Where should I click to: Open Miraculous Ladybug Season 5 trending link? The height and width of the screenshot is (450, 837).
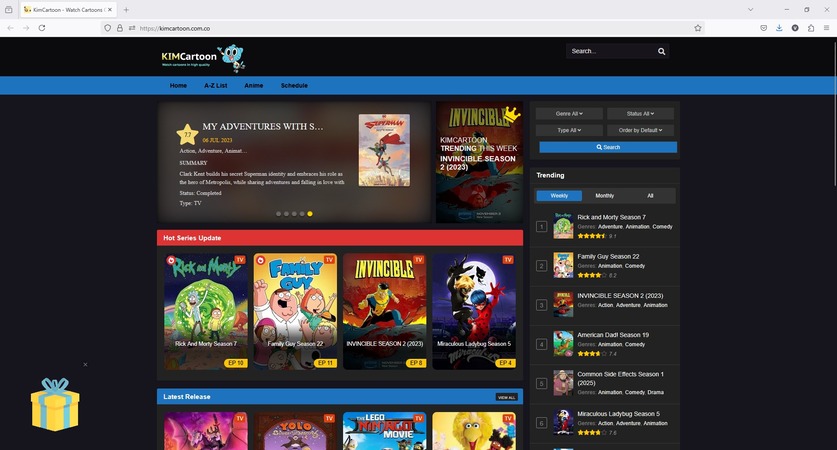point(618,414)
